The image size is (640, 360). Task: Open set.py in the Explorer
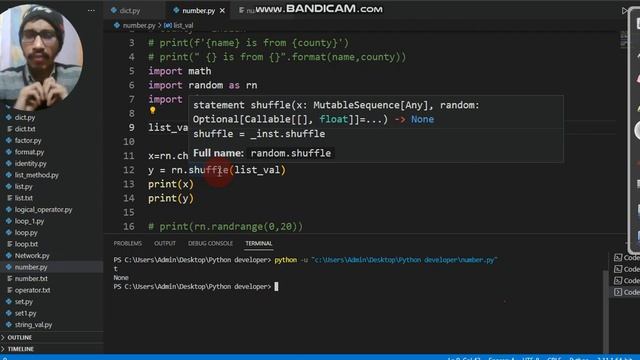pyautogui.click(x=24, y=302)
